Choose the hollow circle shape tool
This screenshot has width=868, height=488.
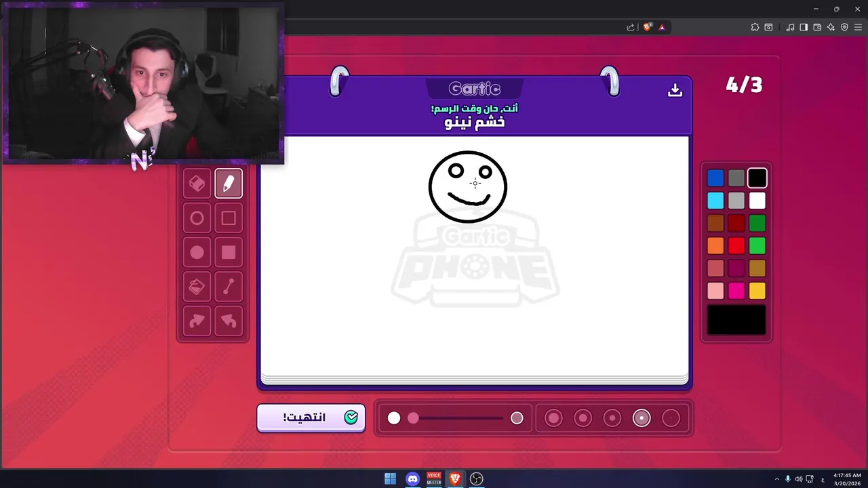point(197,218)
